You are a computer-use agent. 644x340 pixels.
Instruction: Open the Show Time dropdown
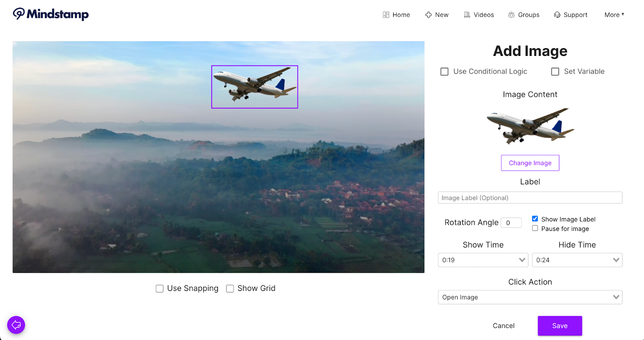[x=483, y=260]
